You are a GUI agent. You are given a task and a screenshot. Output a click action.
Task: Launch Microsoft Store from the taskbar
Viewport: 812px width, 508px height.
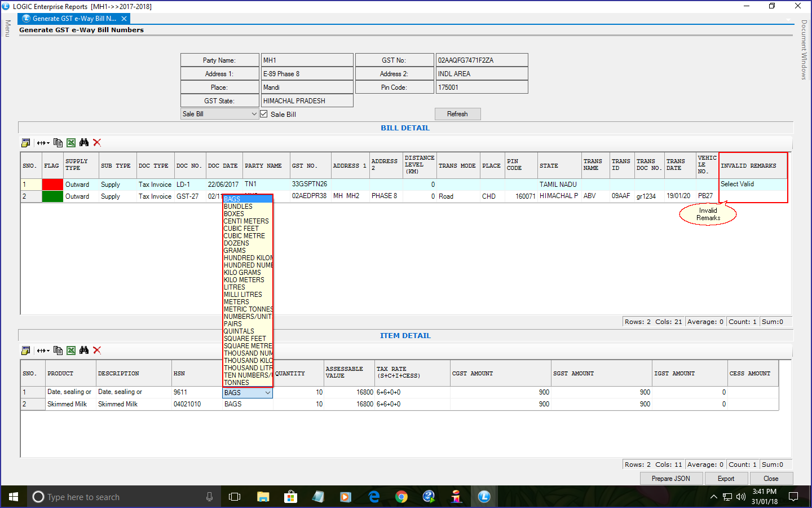[x=290, y=497]
